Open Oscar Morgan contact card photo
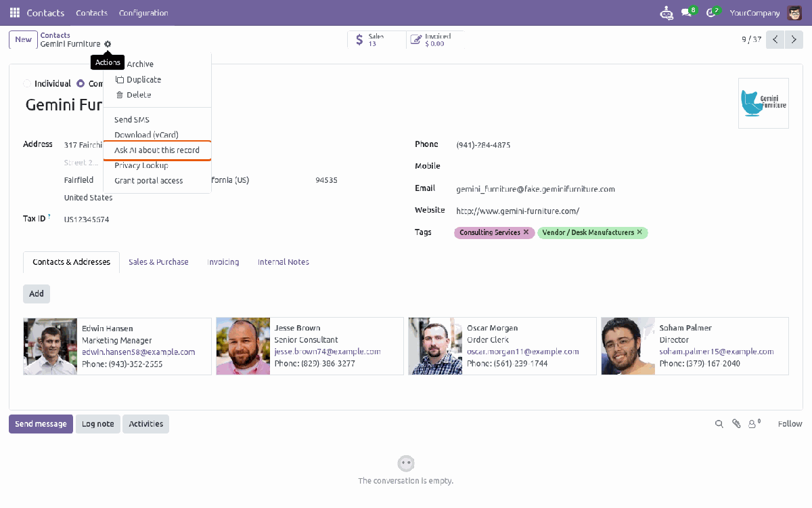Image resolution: width=812 pixels, height=508 pixels. coord(435,346)
